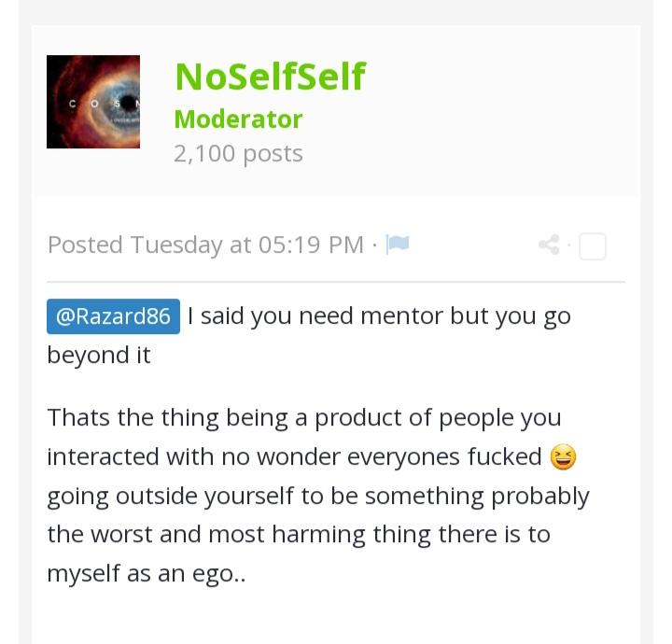This screenshot has width=672, height=644.
Task: Click the green Moderator rank label
Action: click(238, 119)
